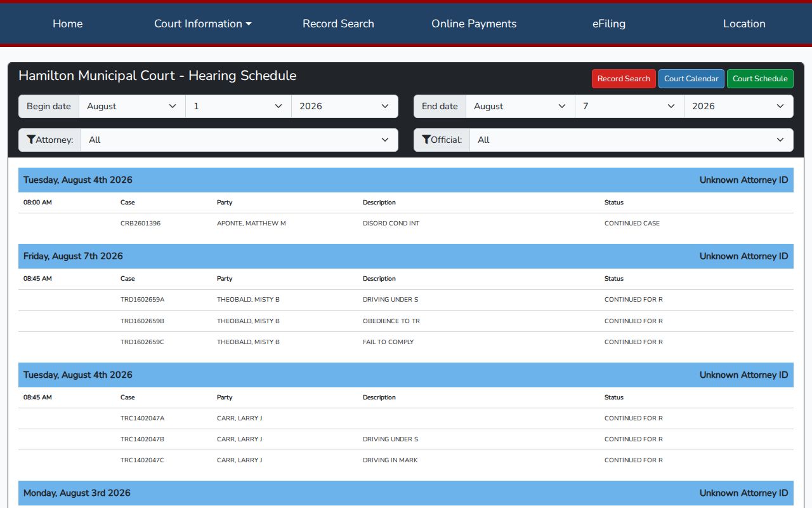Screen dimensions: 812x508
Task: Expand the Court Information menu
Action: pos(203,23)
